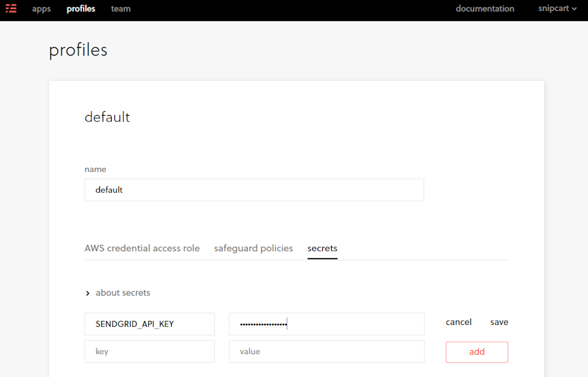The image size is (588, 377).
Task: Click the masked secret value field
Action: pos(326,324)
